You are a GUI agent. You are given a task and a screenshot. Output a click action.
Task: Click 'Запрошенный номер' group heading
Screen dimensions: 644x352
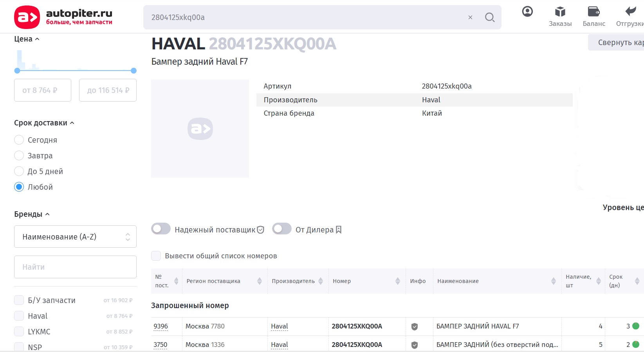tap(190, 306)
